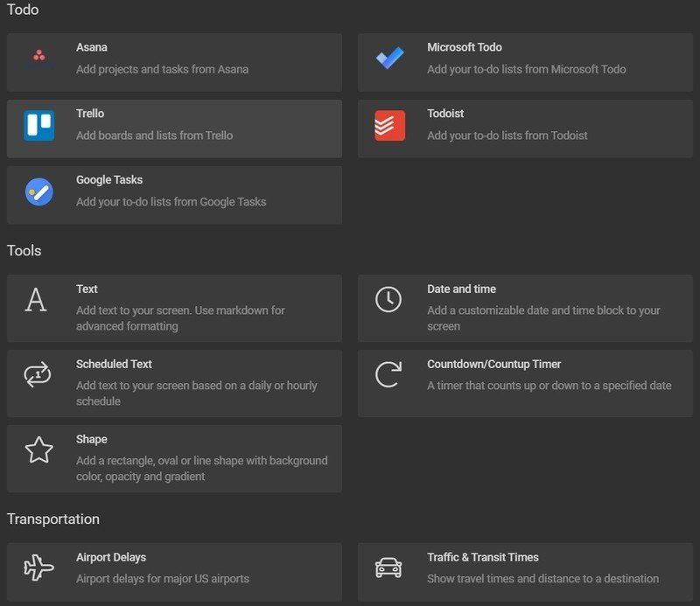
Task: Click the Trello board logo icon
Action: tap(39, 125)
